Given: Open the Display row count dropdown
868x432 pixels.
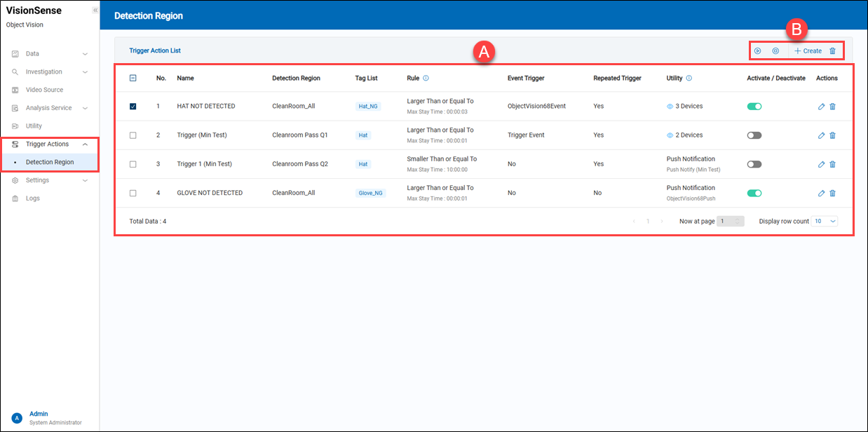Looking at the screenshot, I should [x=825, y=221].
